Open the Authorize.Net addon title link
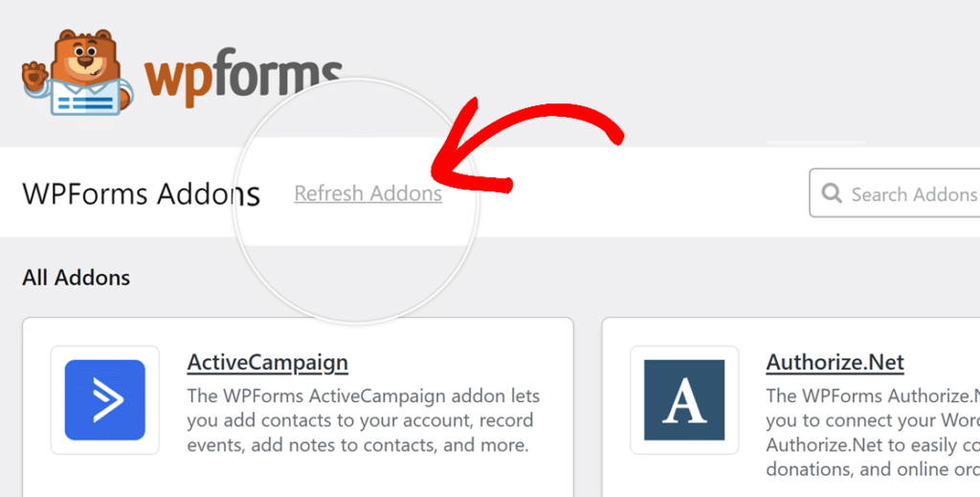 tap(835, 363)
